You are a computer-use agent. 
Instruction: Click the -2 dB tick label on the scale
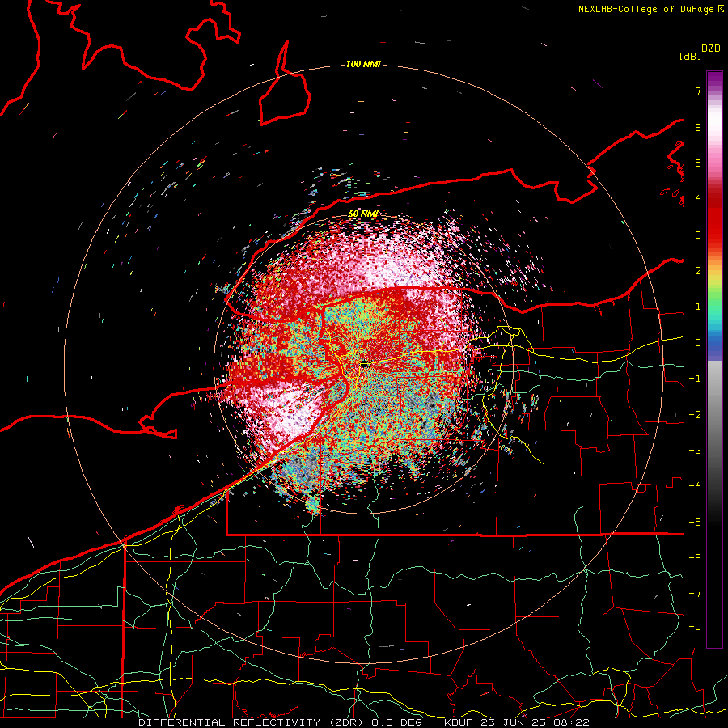(x=695, y=415)
